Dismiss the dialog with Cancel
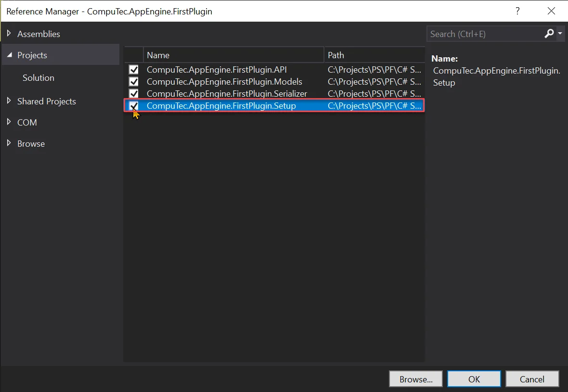Screen dimensions: 568x392 pos(532,379)
